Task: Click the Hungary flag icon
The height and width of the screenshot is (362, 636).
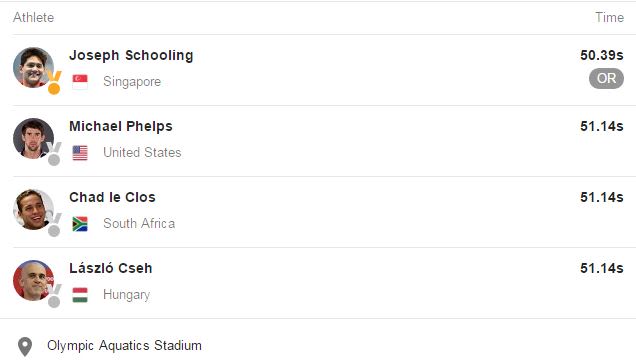Action: tap(80, 295)
